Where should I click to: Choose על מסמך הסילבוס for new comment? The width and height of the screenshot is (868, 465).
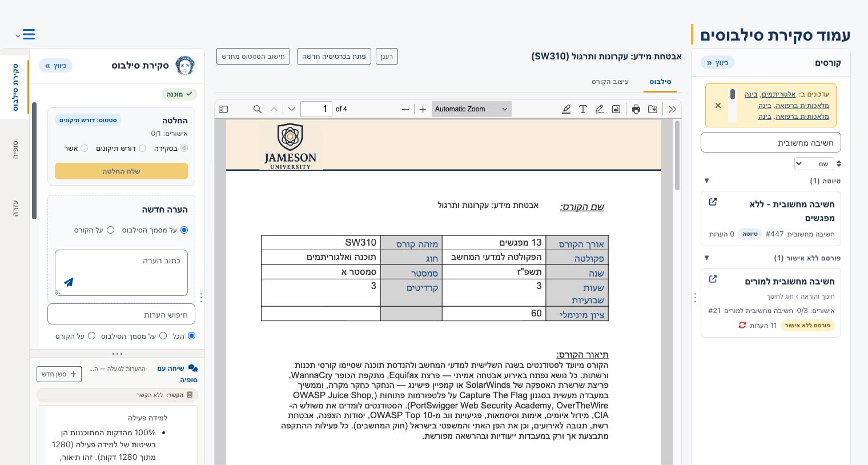coord(184,230)
